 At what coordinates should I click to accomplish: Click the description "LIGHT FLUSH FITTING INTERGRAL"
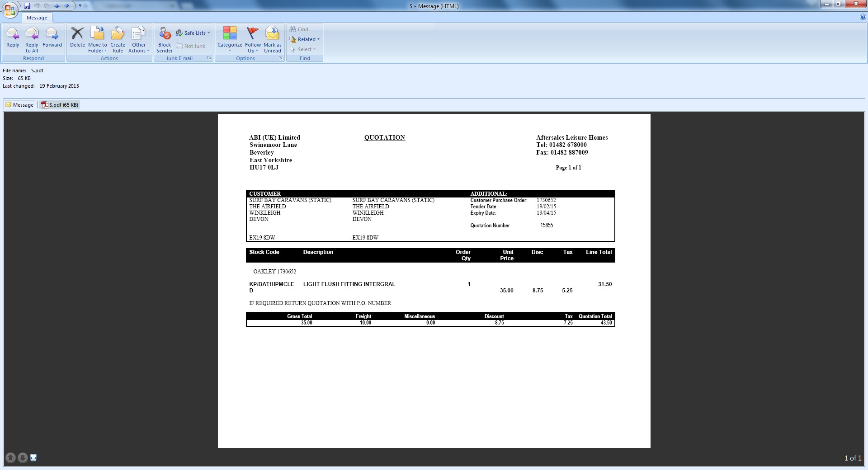(349, 284)
